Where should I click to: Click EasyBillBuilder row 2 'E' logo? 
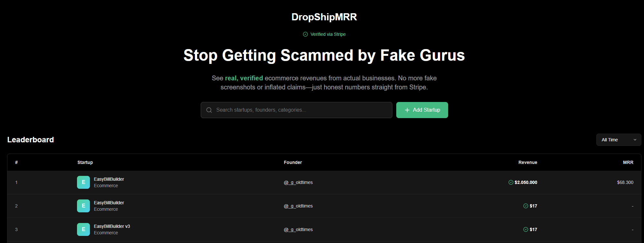pos(83,206)
